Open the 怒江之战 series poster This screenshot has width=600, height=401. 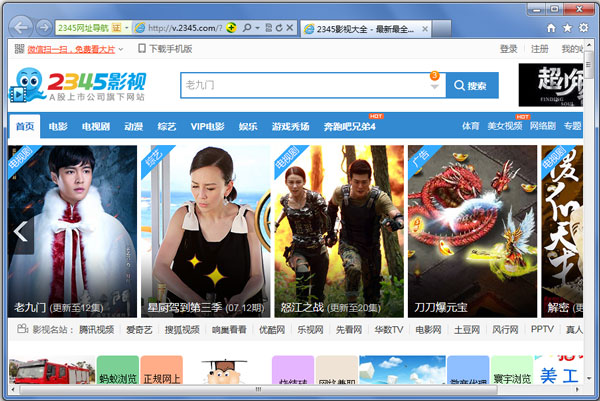[339, 231]
